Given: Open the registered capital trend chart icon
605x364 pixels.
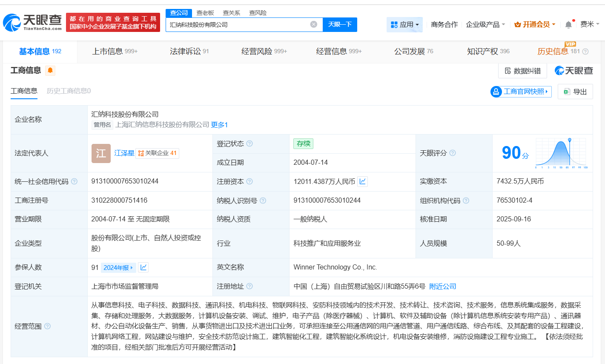Looking at the screenshot, I should tap(362, 181).
